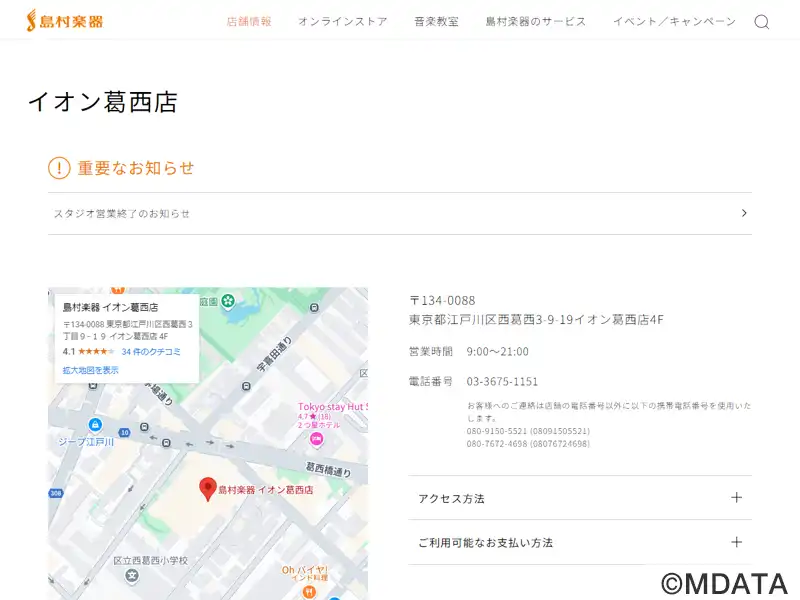Image resolution: width=800 pixels, height=600 pixels.
Task: Click 重要なお知らせ heading
Action: pos(136,168)
